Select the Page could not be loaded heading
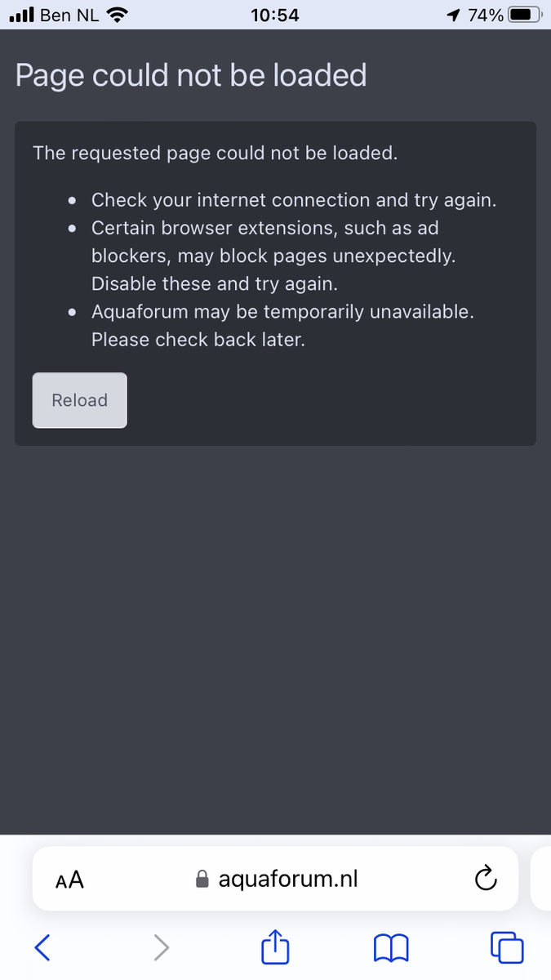551x980 pixels. [191, 74]
